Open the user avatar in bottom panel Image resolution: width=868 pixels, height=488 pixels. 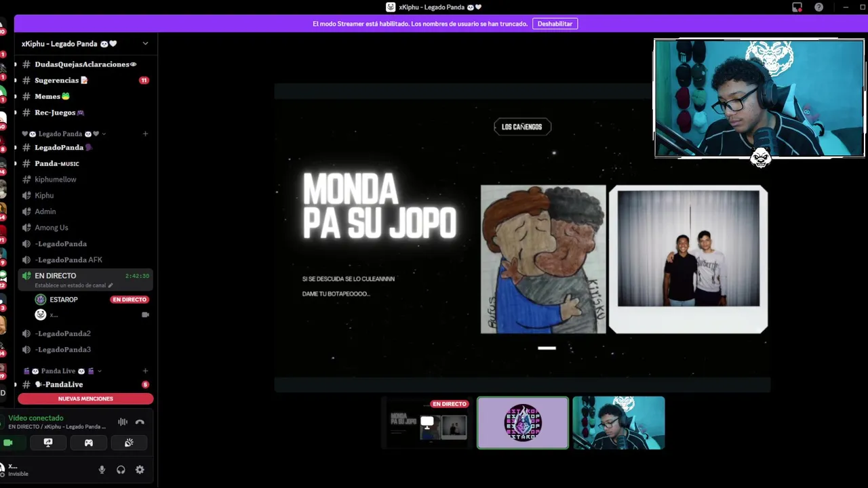tap(2, 468)
